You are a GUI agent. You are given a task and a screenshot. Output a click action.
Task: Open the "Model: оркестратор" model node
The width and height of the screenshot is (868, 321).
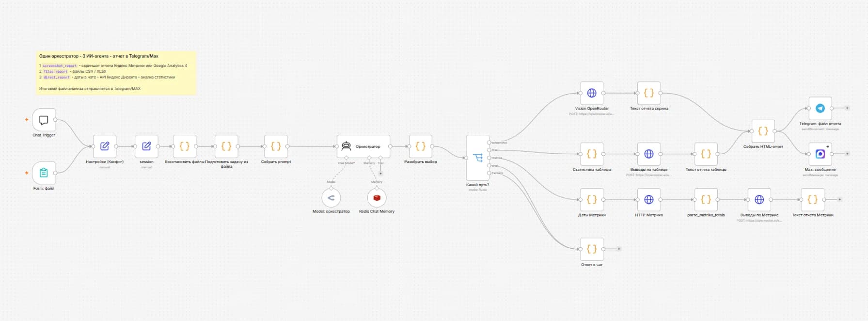331,198
